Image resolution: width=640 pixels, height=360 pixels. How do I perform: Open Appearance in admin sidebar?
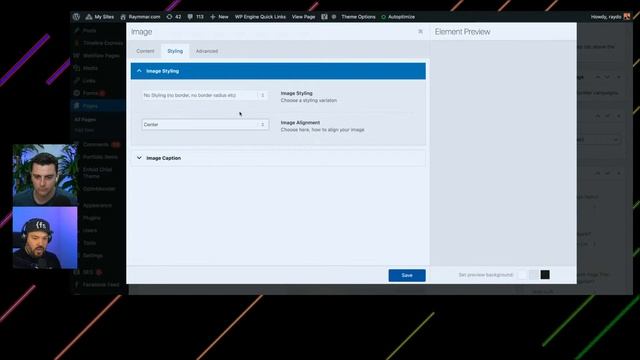pos(98,205)
